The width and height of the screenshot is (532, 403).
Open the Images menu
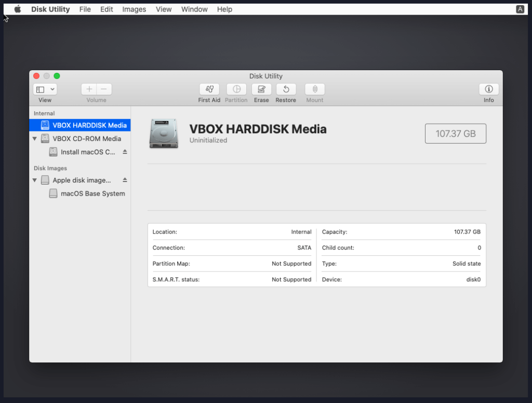click(x=134, y=9)
